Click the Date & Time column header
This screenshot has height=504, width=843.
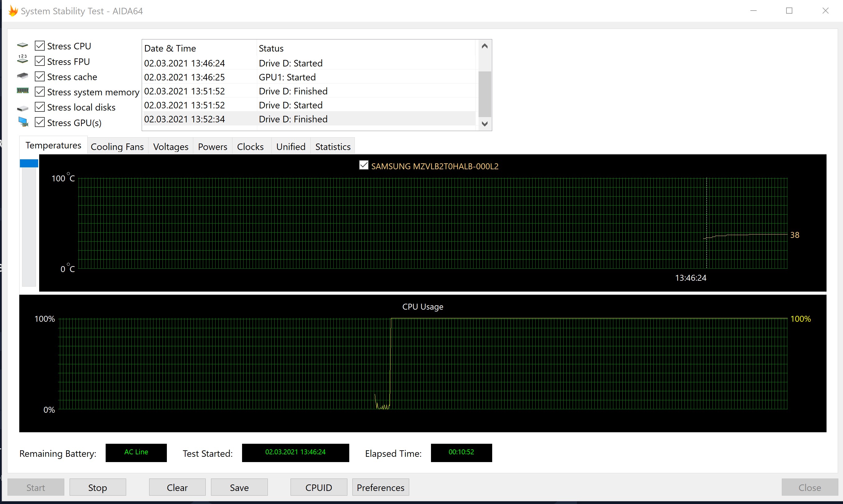pos(199,48)
